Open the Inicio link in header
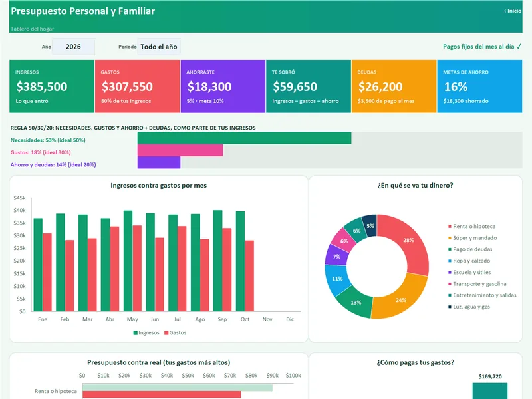Screen dimensions: 532x399 pos(513,11)
